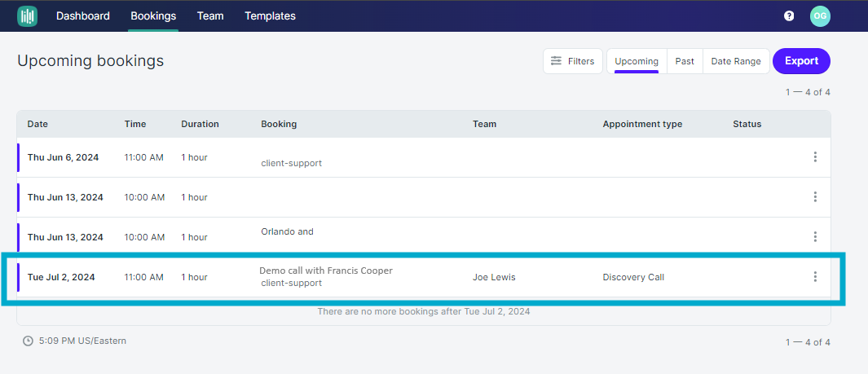Open the Templates navigation item
The height and width of the screenshot is (374, 868).
pyautogui.click(x=270, y=16)
